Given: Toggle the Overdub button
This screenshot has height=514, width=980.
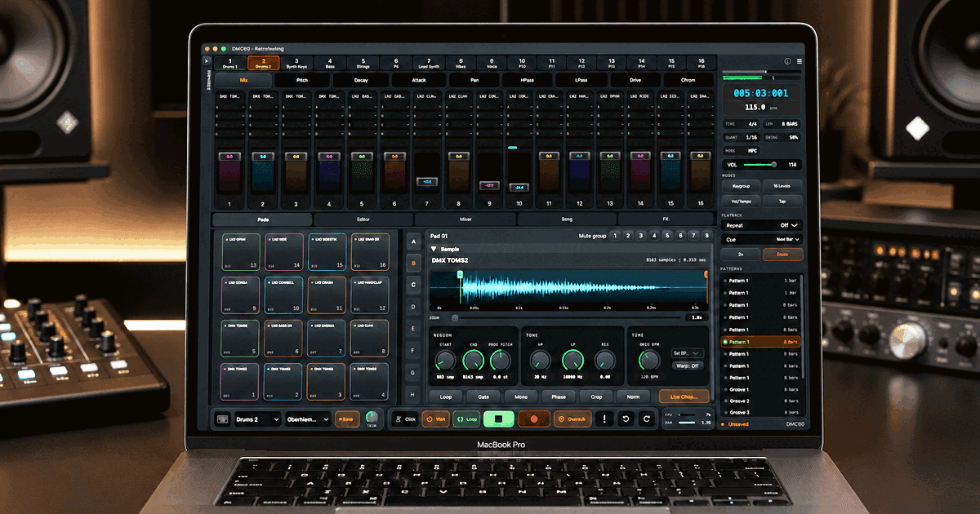Looking at the screenshot, I should [572, 419].
